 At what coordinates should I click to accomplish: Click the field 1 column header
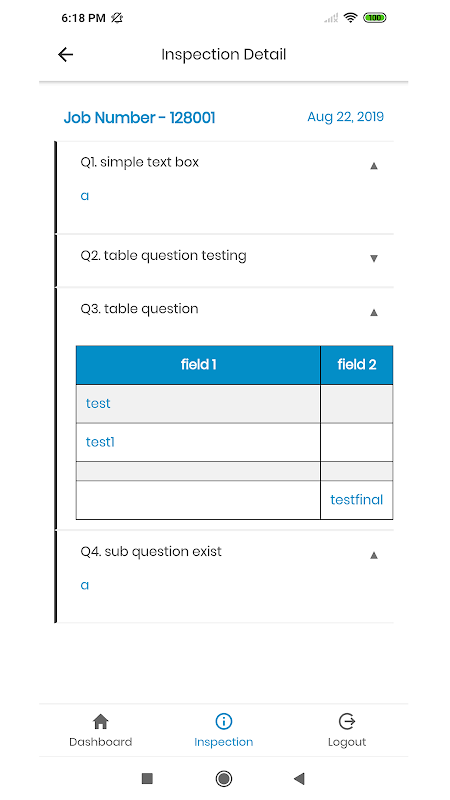pyautogui.click(x=198, y=365)
